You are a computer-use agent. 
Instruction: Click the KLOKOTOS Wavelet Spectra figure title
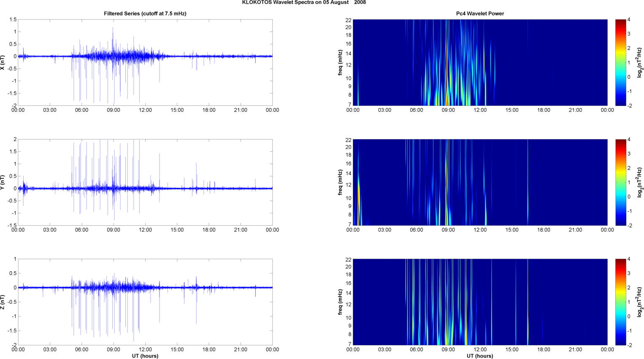tap(304, 3)
